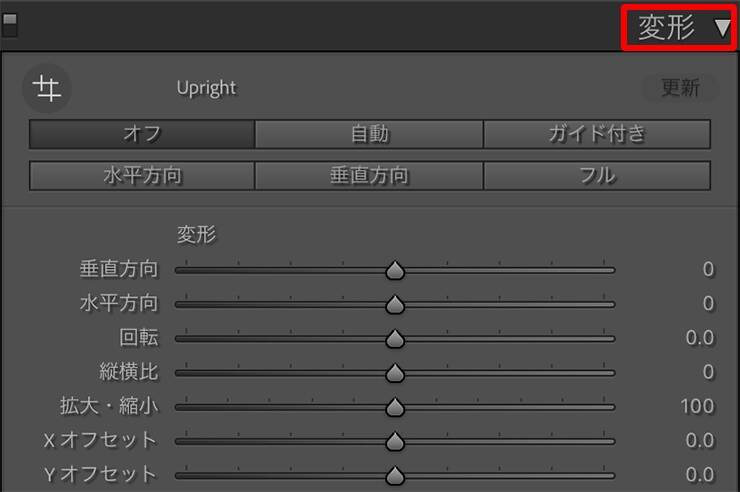
Task: Click the X オフセット slider handle
Action: [x=395, y=441]
